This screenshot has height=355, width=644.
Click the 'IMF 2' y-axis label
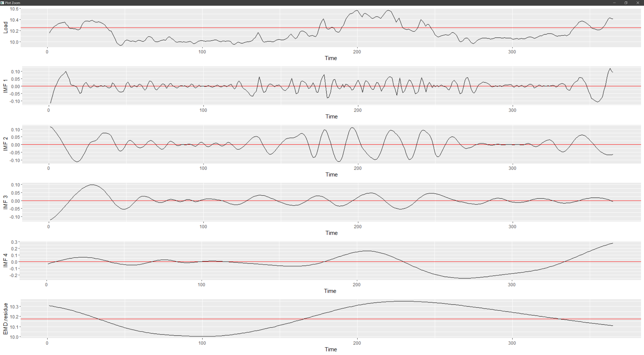click(x=5, y=144)
